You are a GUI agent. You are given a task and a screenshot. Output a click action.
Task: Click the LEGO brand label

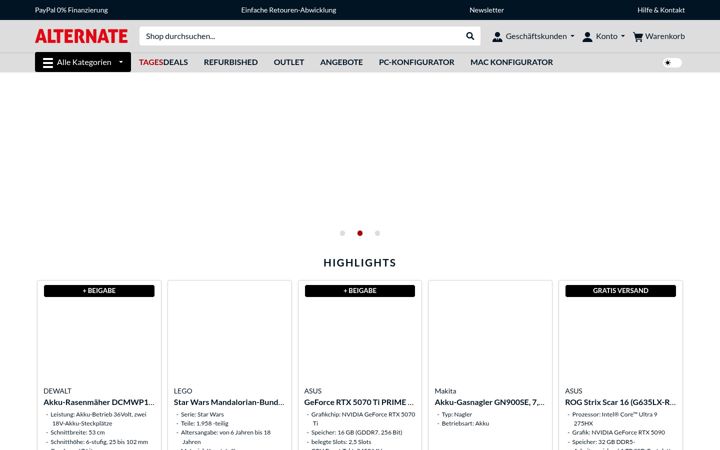click(183, 391)
